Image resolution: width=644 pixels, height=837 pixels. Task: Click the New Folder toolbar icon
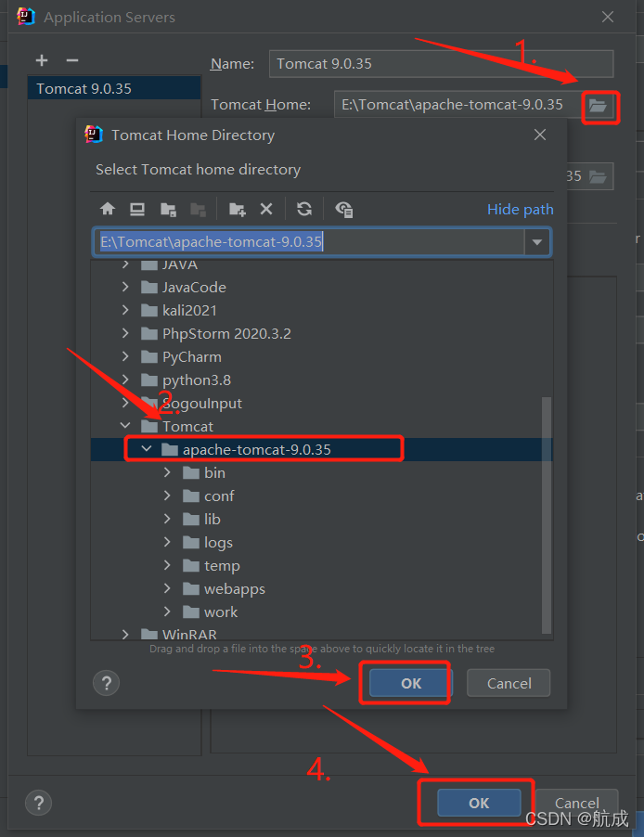[x=238, y=210]
